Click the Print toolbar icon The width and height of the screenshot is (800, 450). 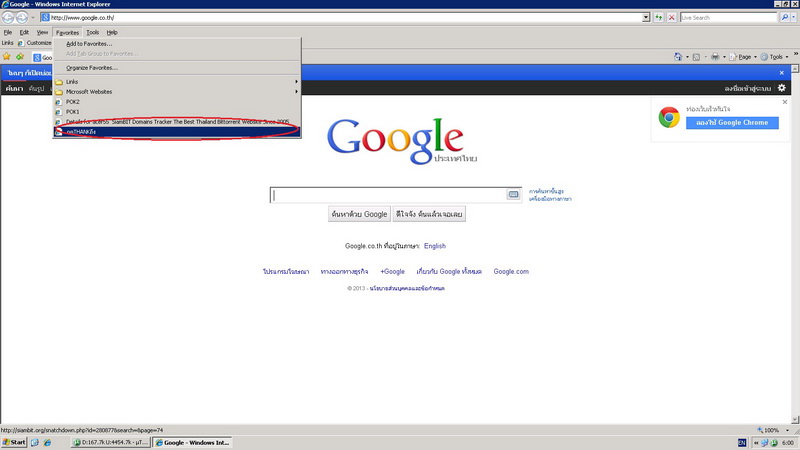[x=715, y=57]
